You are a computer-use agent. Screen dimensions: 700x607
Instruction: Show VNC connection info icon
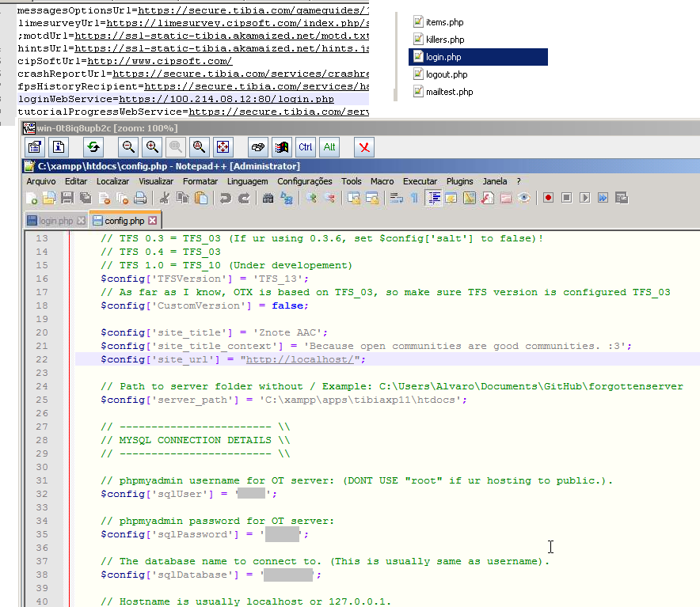[x=59, y=147]
